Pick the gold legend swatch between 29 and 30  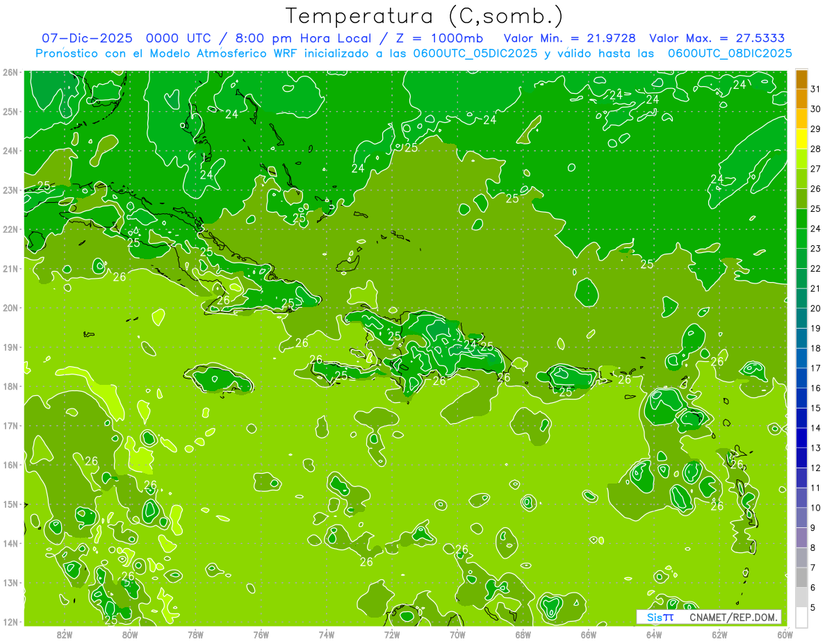pos(801,119)
